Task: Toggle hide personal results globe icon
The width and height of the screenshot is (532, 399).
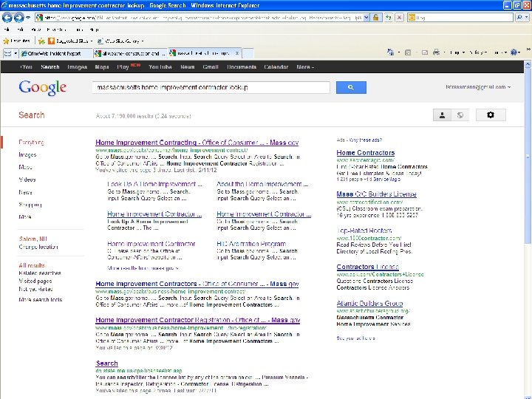Action: (460, 115)
